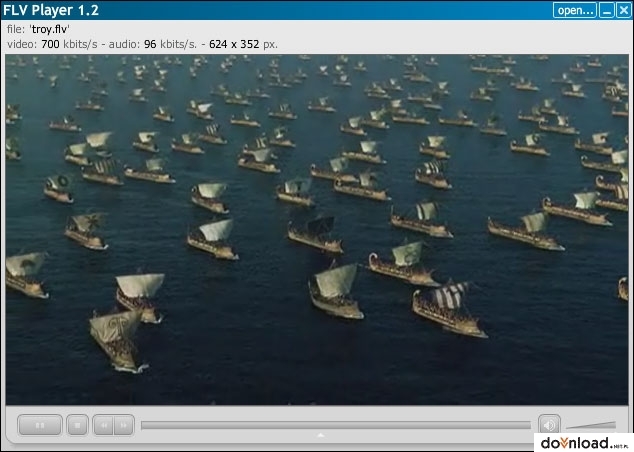Screen dimensions: 634x452
Task: Click the FLV Player 1.2 title text
Action: pos(51,10)
